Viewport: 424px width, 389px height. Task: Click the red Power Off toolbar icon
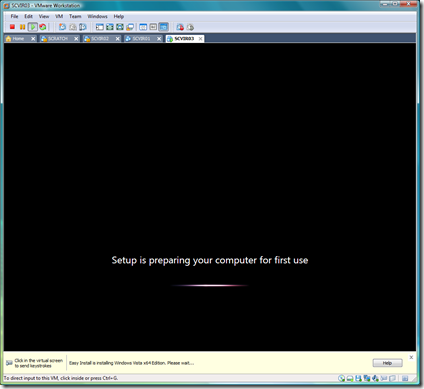12,27
